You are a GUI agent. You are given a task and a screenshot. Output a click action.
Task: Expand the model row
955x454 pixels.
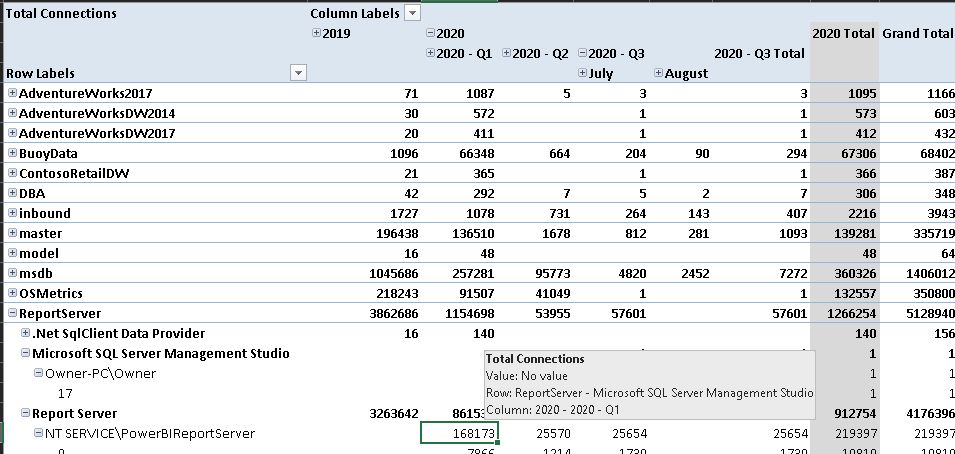pyautogui.click(x=13, y=253)
